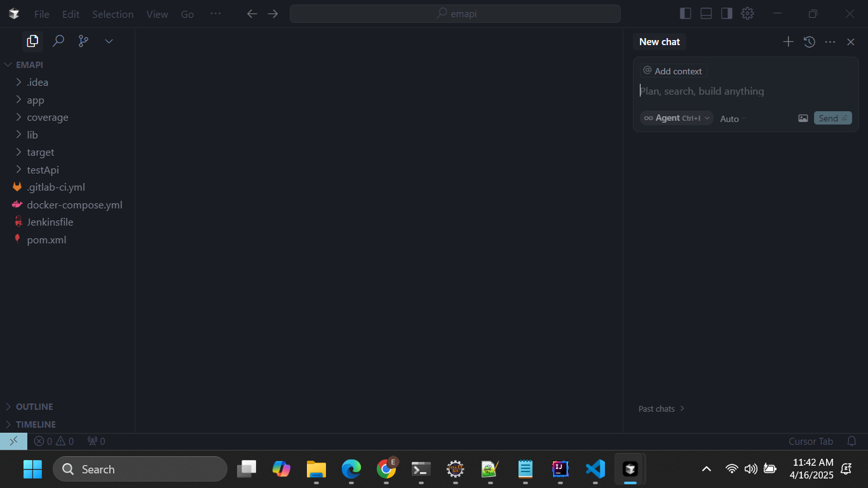Click the ports forwarded status indicator
Screen dimensions: 868x488
(96, 441)
